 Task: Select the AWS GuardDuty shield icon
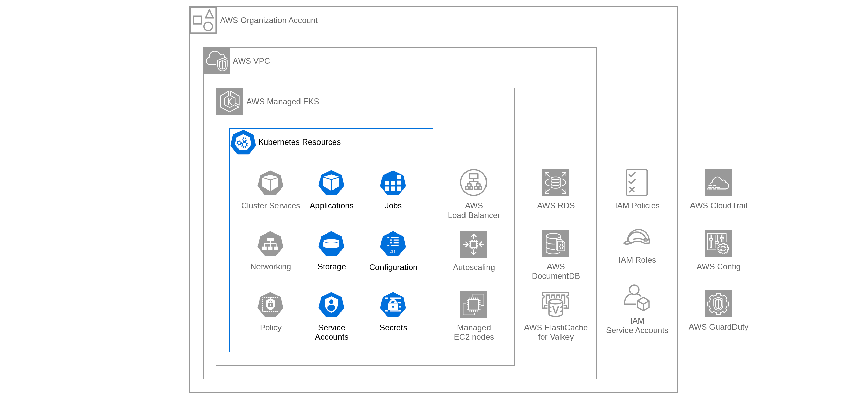[x=718, y=304]
